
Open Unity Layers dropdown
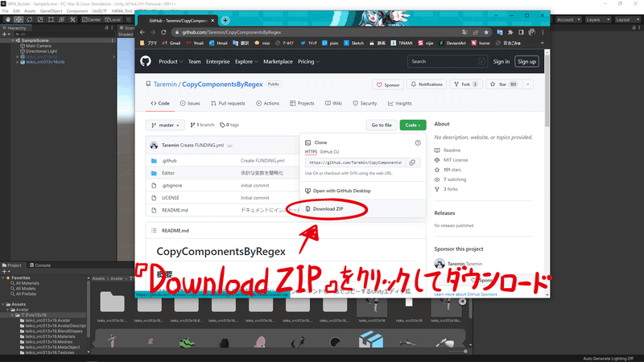[598, 19]
